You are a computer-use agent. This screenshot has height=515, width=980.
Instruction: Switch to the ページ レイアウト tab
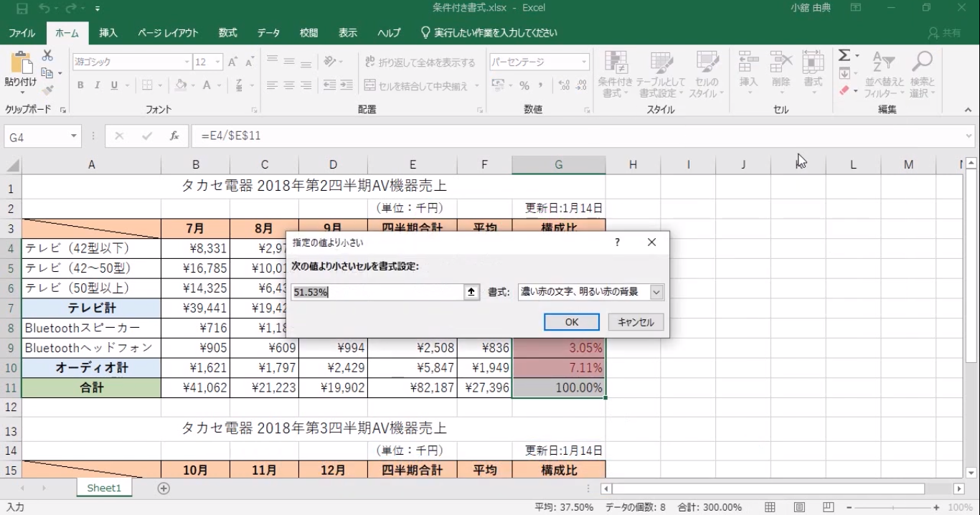[168, 33]
